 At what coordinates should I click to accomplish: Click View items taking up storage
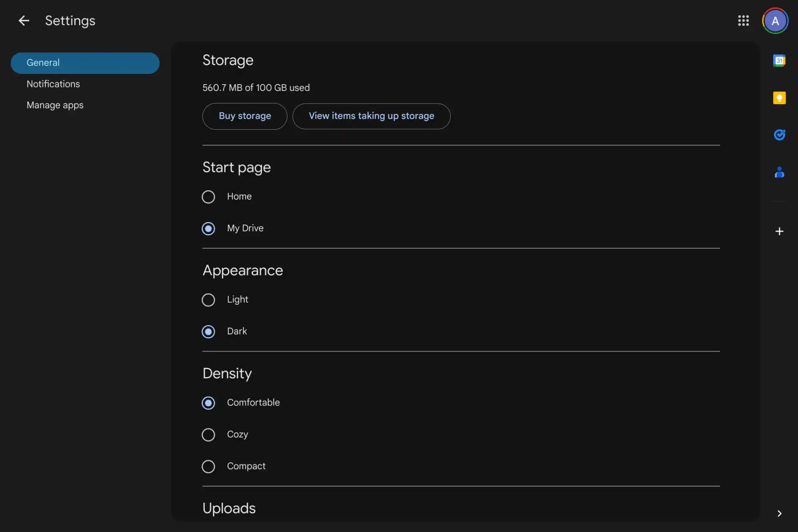click(371, 116)
